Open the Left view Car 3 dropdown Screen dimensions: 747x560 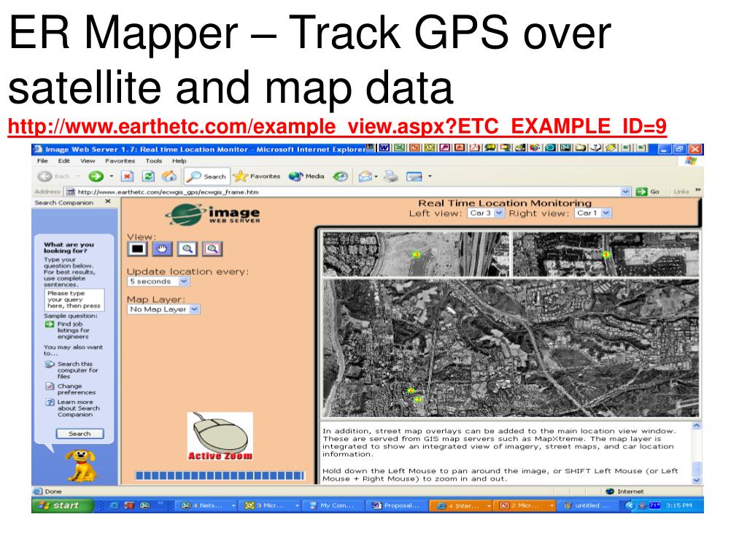pyautogui.click(x=485, y=214)
